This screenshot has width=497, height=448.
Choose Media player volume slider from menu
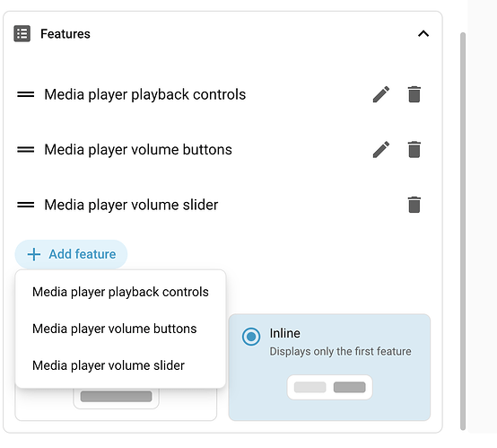point(120,365)
